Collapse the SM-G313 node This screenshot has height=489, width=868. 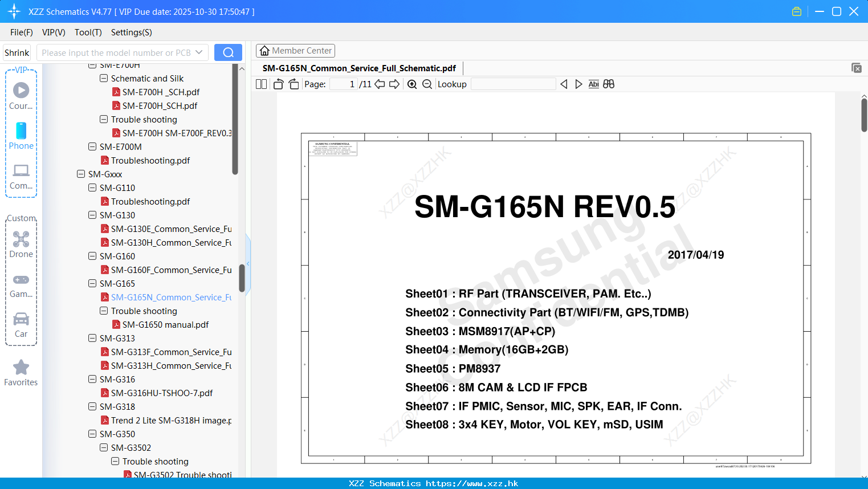coord(92,338)
